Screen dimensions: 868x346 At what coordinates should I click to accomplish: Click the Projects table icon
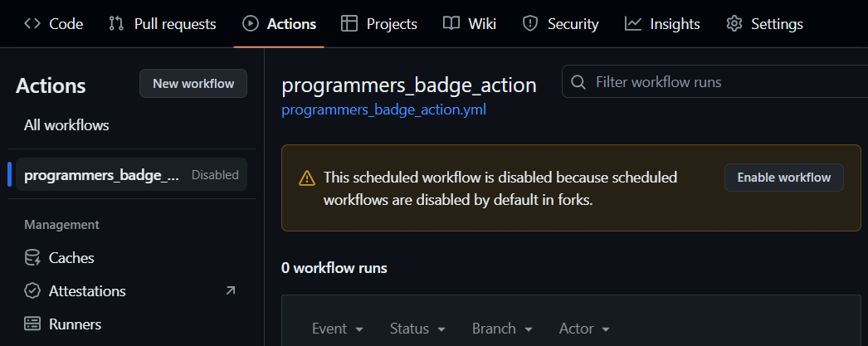(x=349, y=24)
